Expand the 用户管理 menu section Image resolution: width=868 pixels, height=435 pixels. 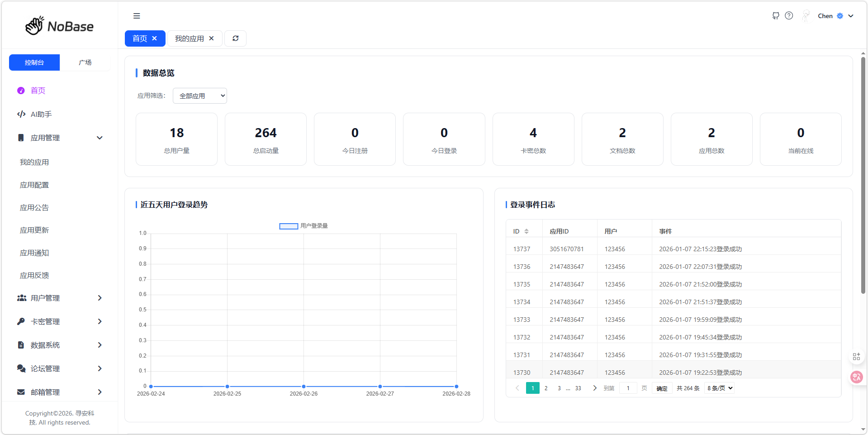point(60,298)
